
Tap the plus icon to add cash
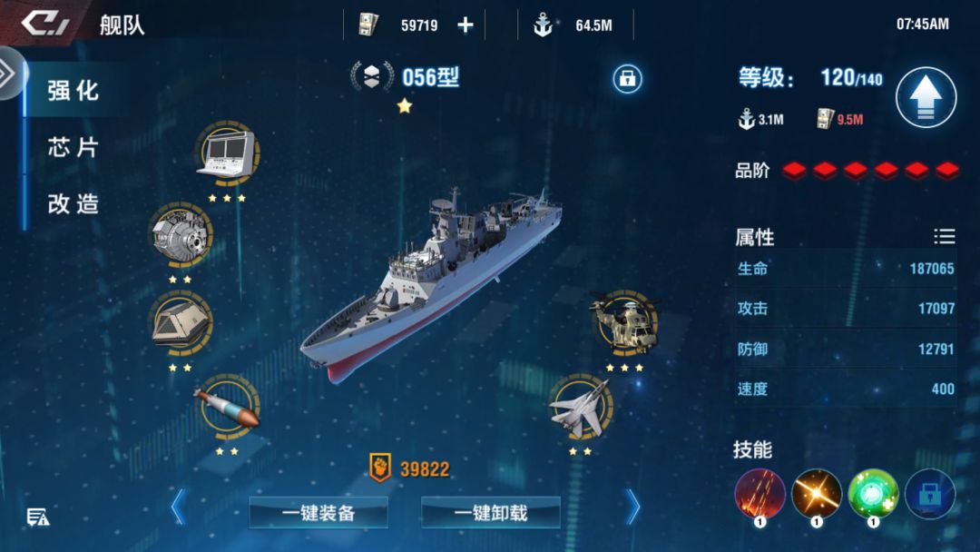click(x=465, y=25)
